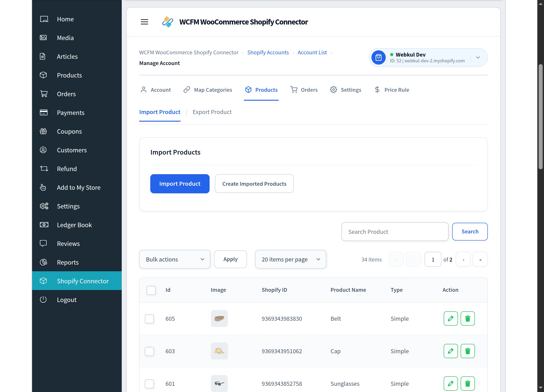Open the Settings tab in Manage Account

(x=346, y=90)
